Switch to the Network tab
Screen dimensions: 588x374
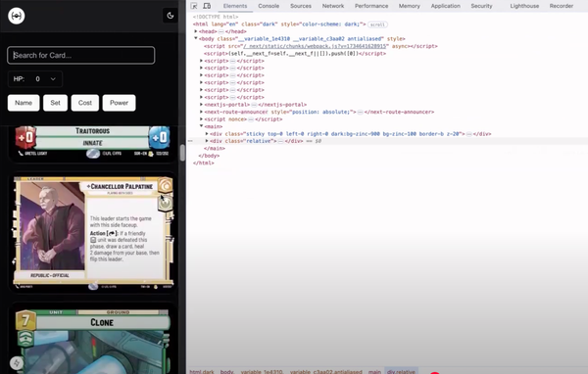333,6
